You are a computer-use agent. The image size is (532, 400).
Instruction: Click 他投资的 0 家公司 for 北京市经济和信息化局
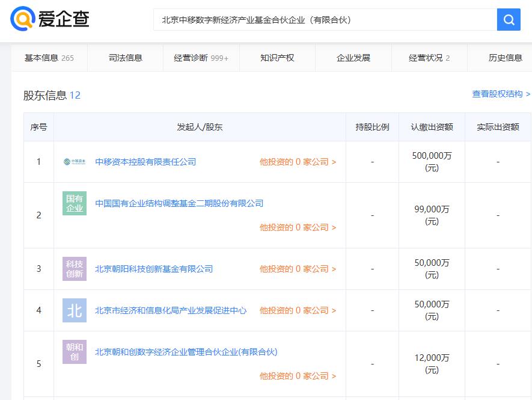click(298, 310)
